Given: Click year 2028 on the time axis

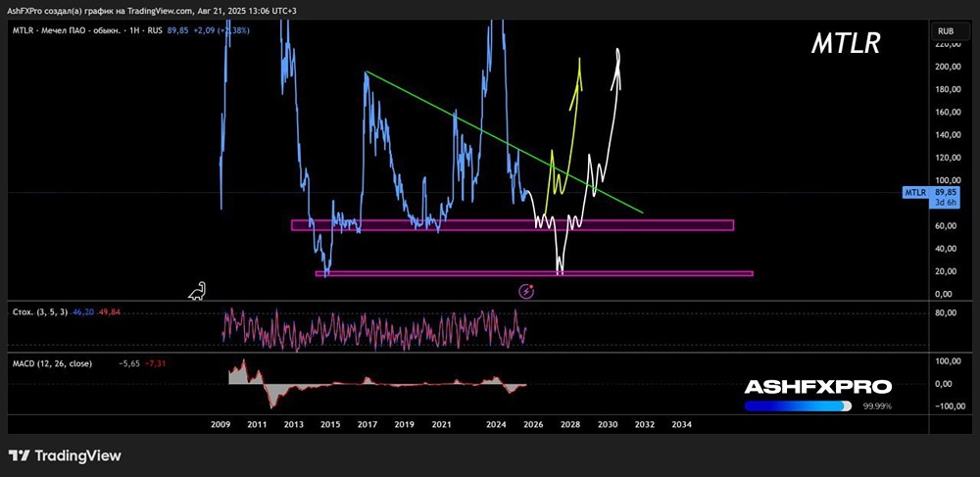Looking at the screenshot, I should click(570, 424).
